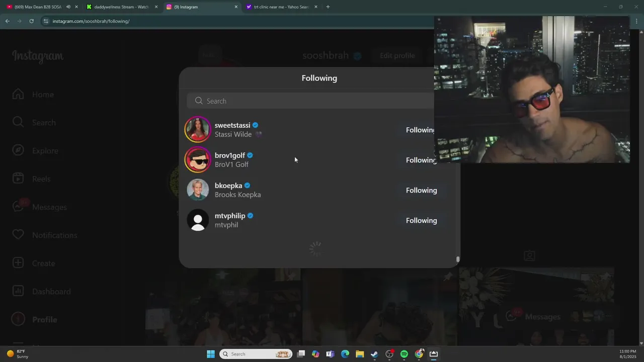This screenshot has width=644, height=362.
Task: Click the Chrome back arrow
Action: pyautogui.click(x=7, y=21)
